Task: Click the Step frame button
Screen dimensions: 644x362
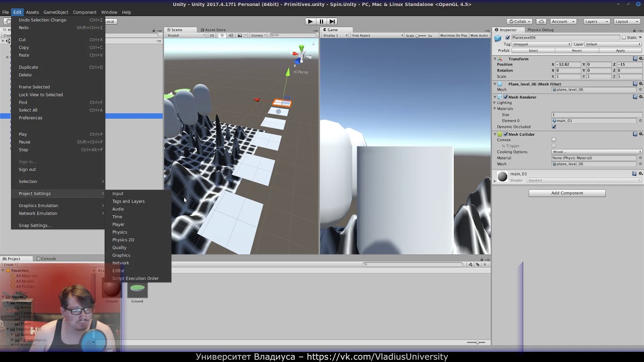Action: click(332, 21)
